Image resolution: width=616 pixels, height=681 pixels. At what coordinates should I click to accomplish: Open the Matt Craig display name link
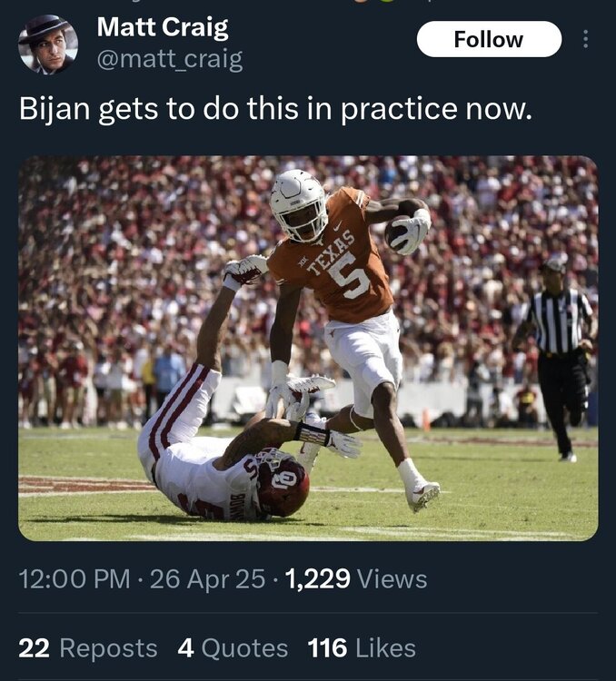click(x=162, y=27)
